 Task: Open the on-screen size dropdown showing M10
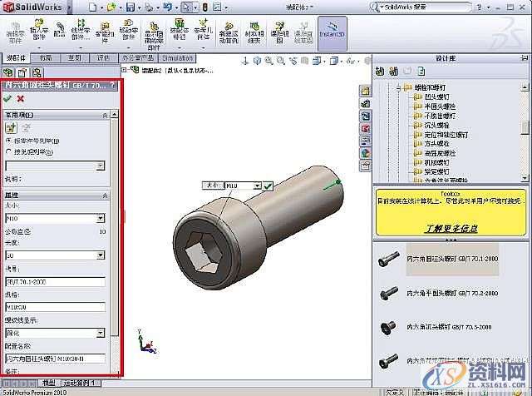pyautogui.click(x=257, y=186)
